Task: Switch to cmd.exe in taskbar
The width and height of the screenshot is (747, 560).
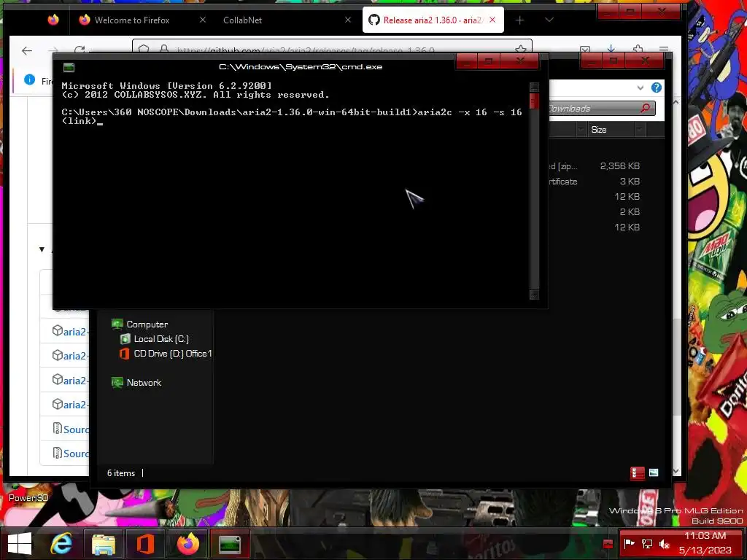Action: coord(230,544)
